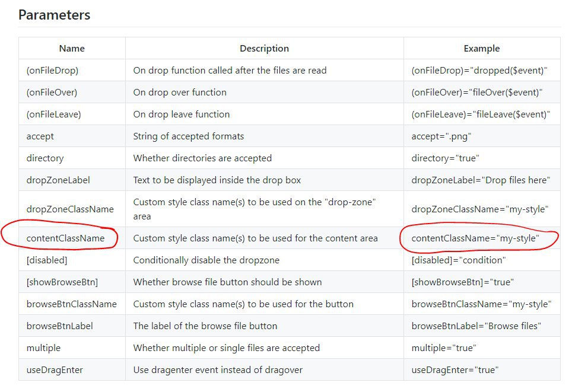Click the contentClassName parameter name
Image resolution: width=572 pixels, height=392 pixels.
[x=65, y=238]
